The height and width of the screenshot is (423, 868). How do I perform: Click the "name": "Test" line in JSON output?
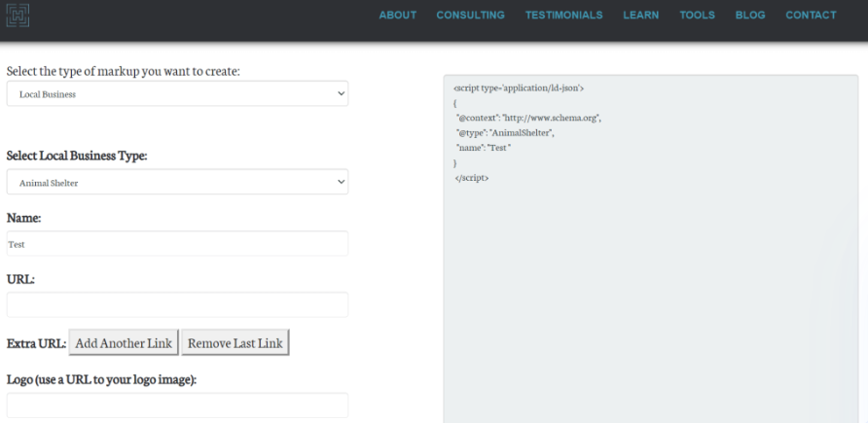click(x=484, y=147)
